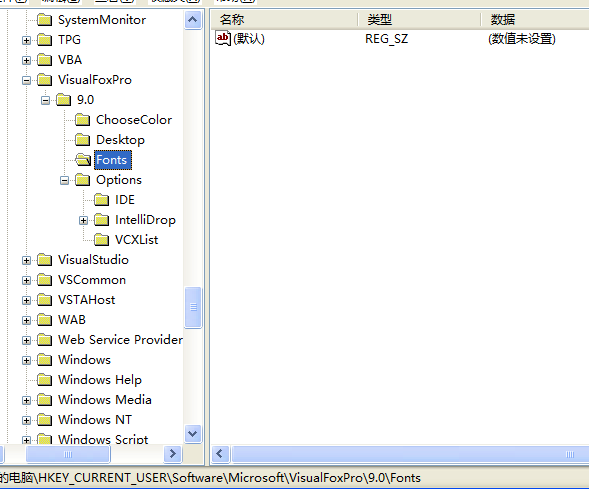Viewport: 589px width, 489px height.
Task: Click the Desktop folder icon
Action: (82, 140)
